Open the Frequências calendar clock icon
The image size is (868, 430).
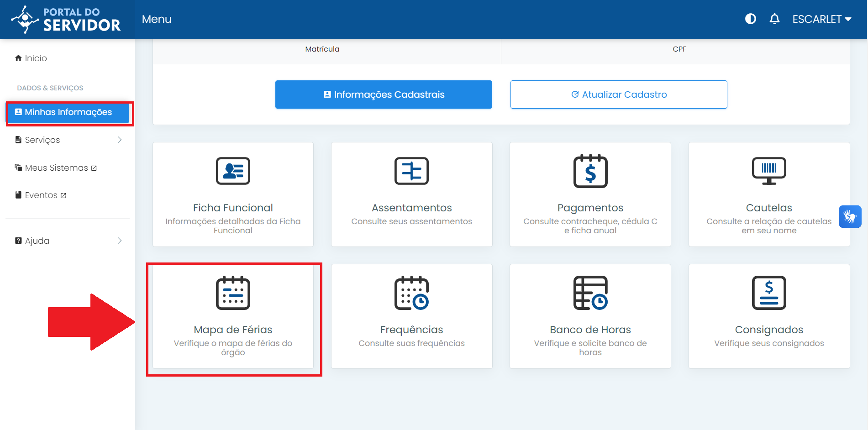pyautogui.click(x=411, y=293)
